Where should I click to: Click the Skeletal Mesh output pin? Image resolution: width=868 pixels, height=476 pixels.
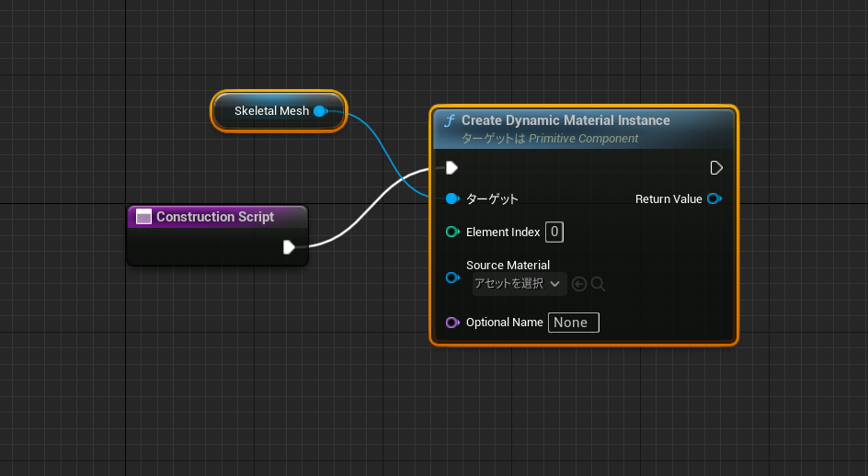point(320,111)
